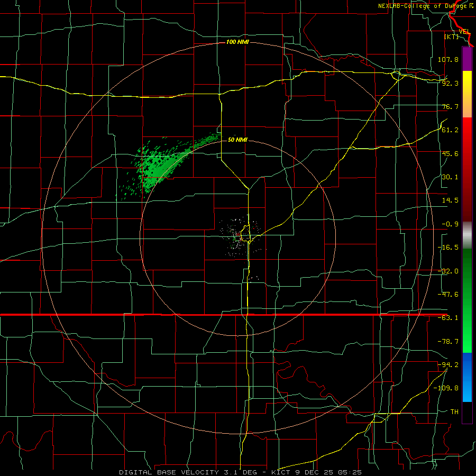This screenshot has height=476, width=476.
Task: Click the -32.0 velocity scale value
Action: click(448, 271)
